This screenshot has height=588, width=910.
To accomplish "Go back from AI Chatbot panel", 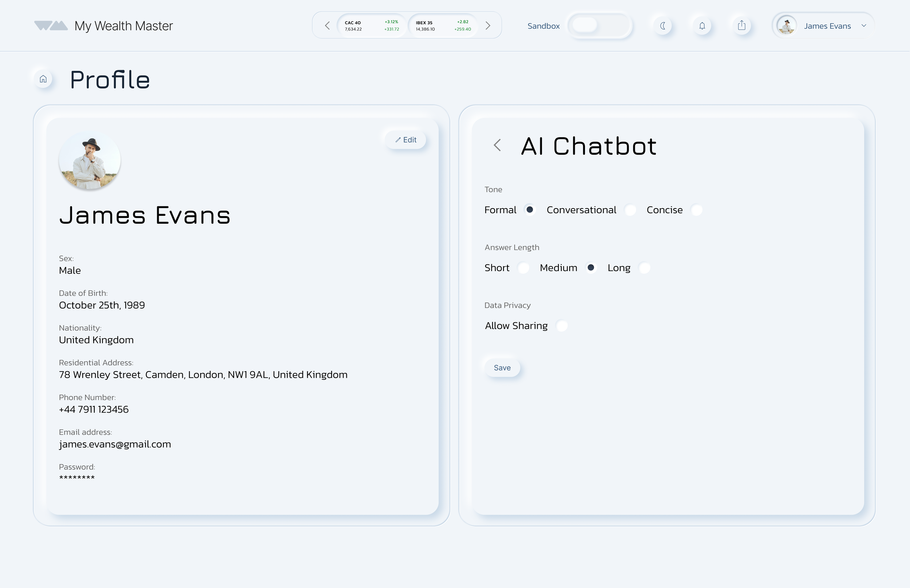I will 497,146.
